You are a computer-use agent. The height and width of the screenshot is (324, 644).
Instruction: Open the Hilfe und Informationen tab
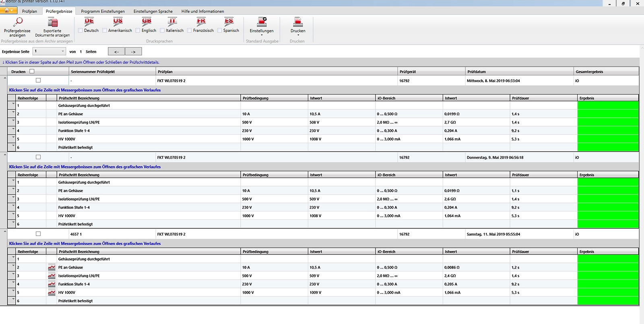click(x=202, y=11)
